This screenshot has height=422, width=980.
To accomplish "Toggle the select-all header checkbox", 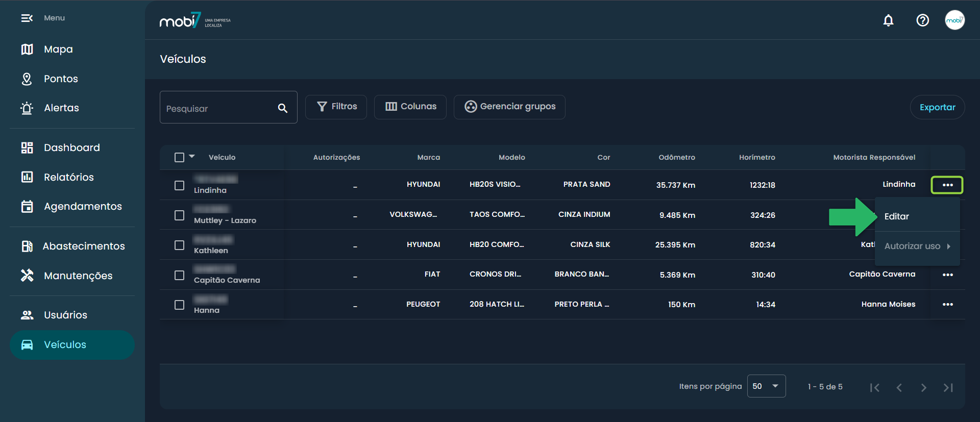I will point(179,158).
